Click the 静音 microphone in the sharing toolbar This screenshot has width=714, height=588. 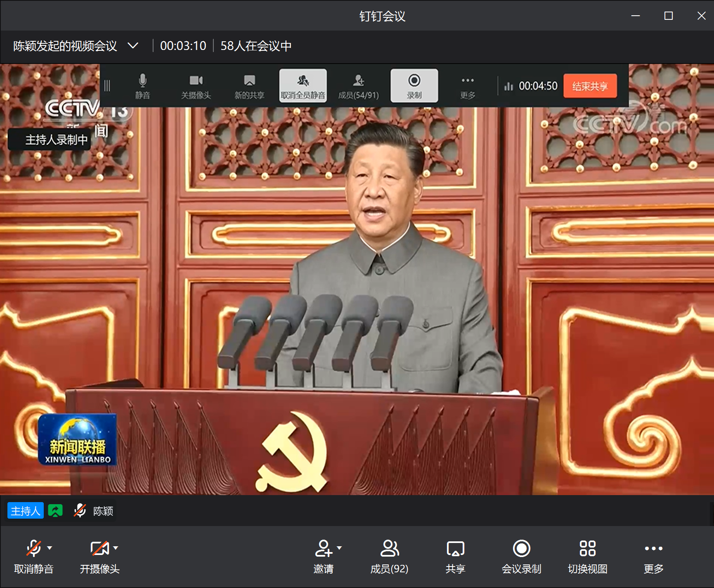[142, 86]
